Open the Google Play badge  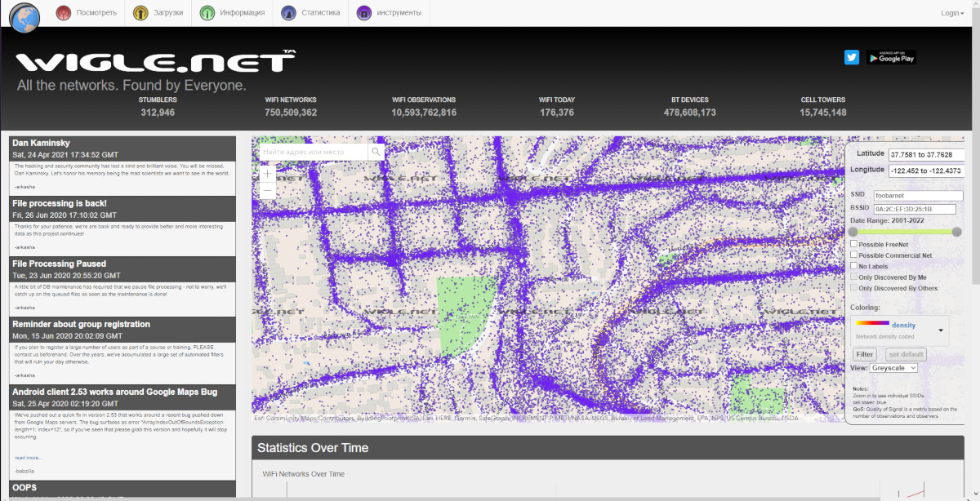[x=891, y=57]
